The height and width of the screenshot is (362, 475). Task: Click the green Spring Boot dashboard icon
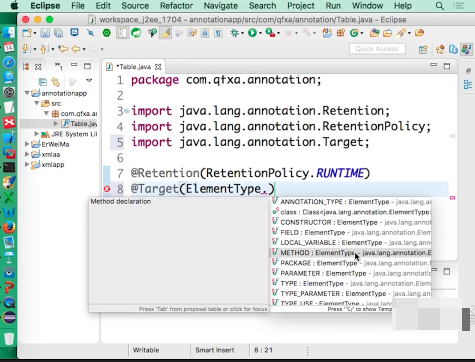click(107, 33)
